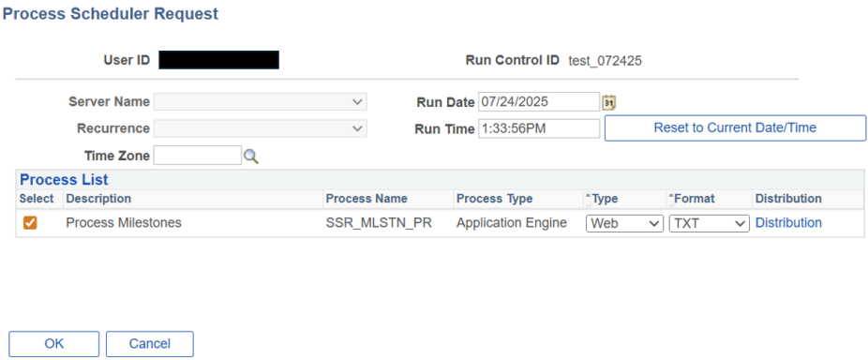Image resolution: width=868 pixels, height=360 pixels.
Task: Click the test_072425 Run Control ID value
Action: click(605, 61)
